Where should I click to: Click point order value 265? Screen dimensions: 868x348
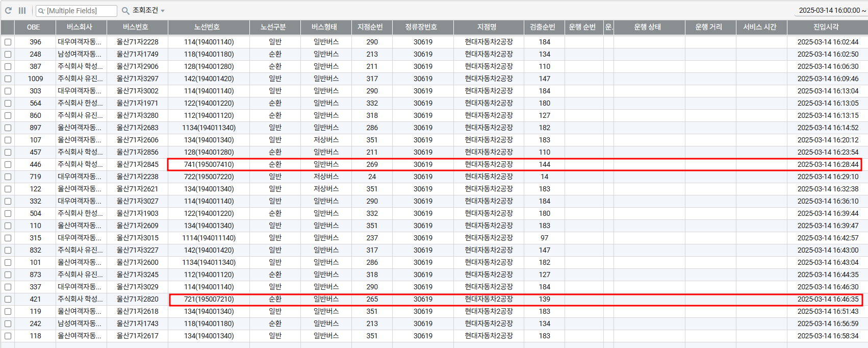372,299
